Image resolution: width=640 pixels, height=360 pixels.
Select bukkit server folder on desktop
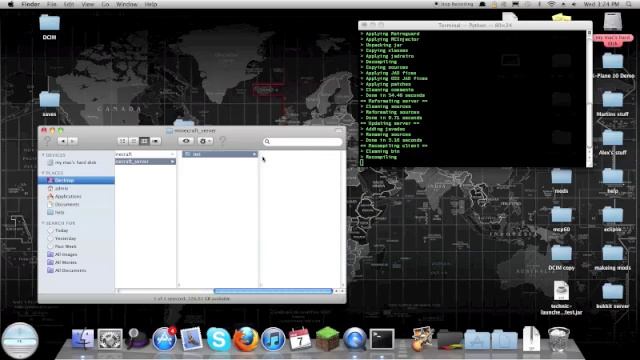tap(613, 296)
